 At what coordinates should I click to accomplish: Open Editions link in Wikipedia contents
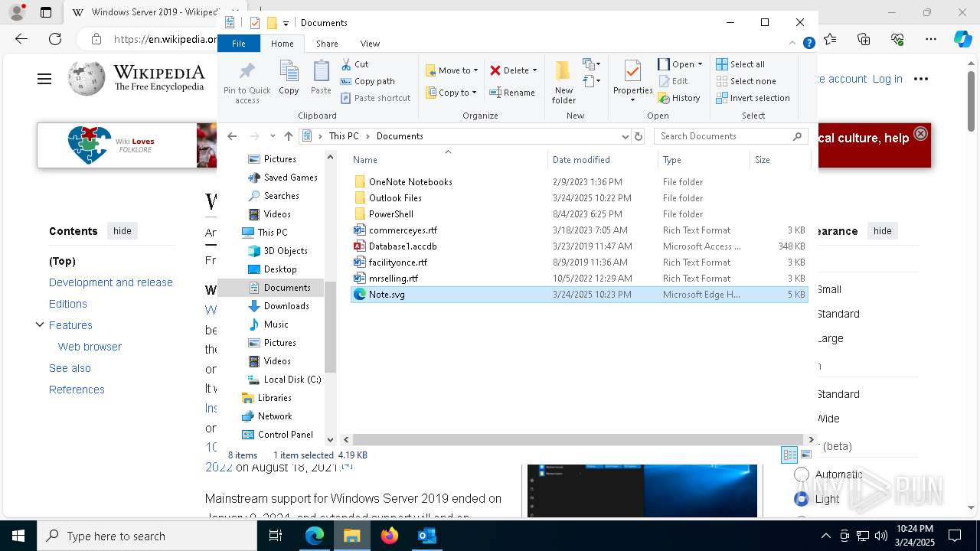click(x=68, y=304)
